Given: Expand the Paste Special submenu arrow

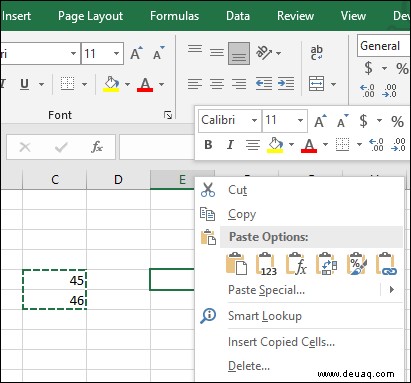Looking at the screenshot, I should [x=392, y=290].
